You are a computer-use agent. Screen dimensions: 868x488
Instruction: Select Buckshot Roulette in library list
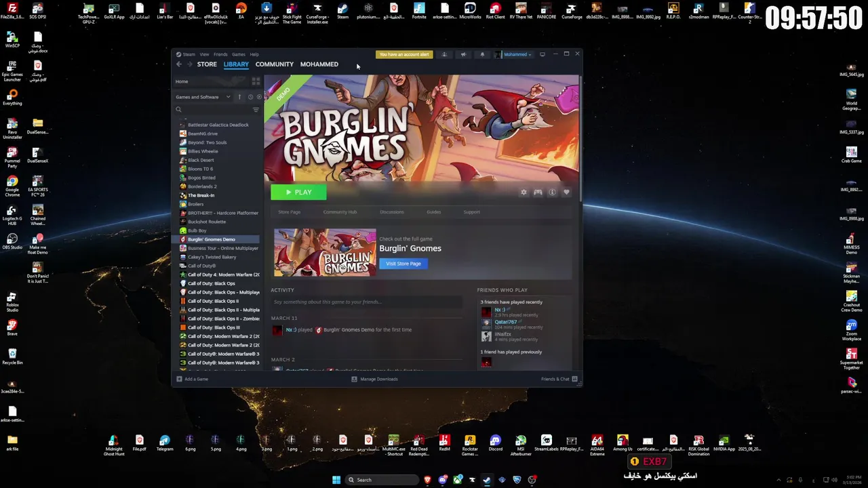(x=207, y=222)
